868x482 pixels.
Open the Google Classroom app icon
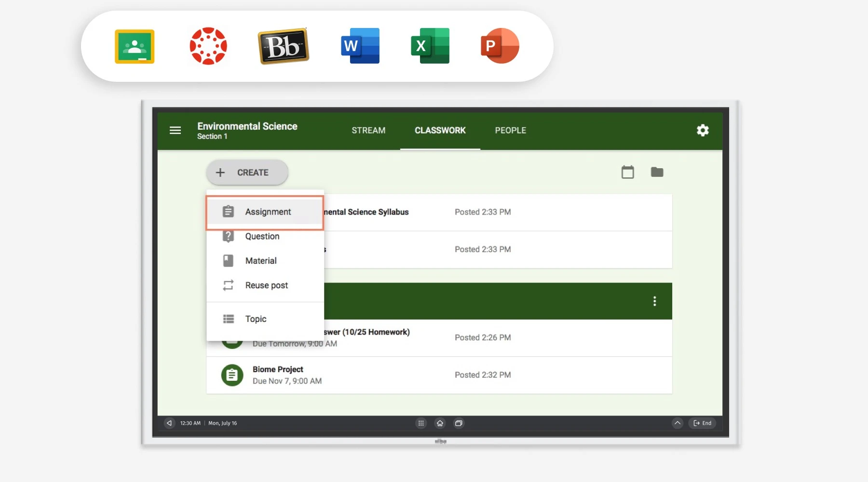point(135,46)
